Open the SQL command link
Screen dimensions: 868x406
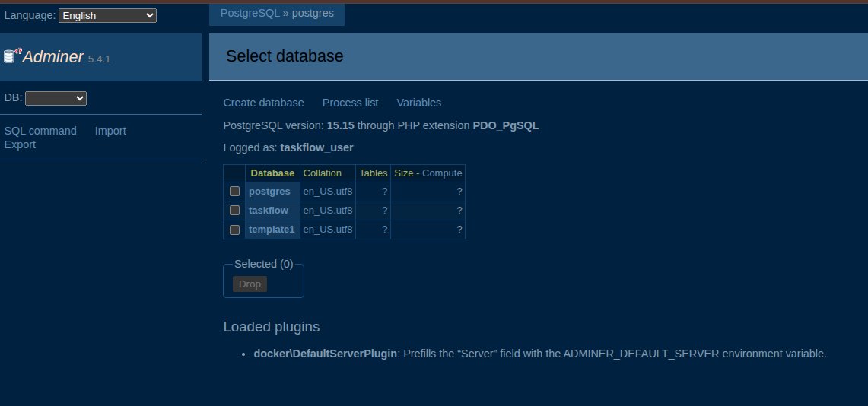40,131
